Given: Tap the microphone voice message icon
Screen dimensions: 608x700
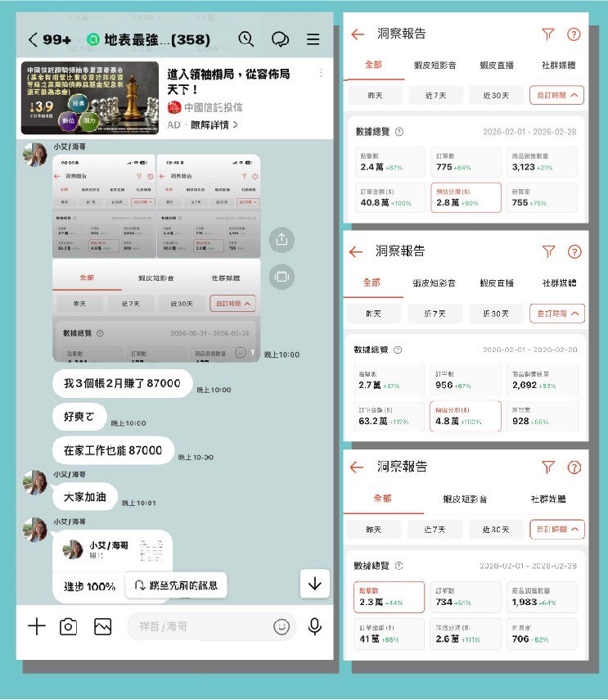Looking at the screenshot, I should (315, 626).
